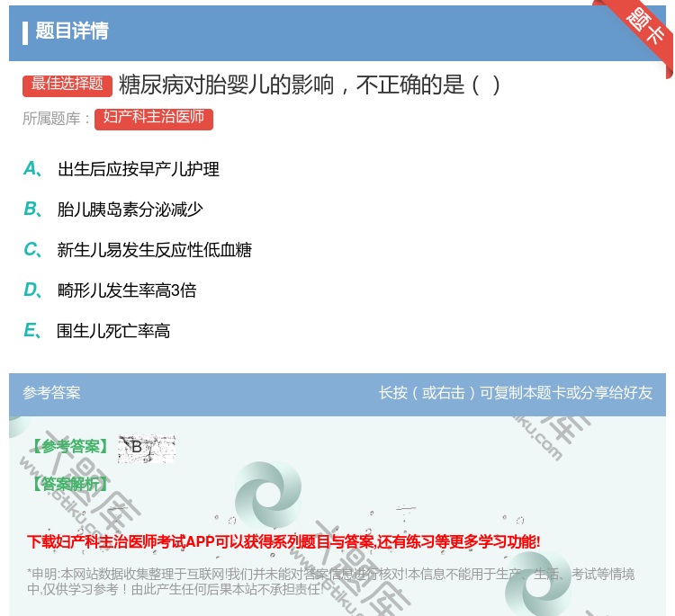Click the 【参考答案】 green label
Viewport: 675px width, 616px height.
pos(71,447)
